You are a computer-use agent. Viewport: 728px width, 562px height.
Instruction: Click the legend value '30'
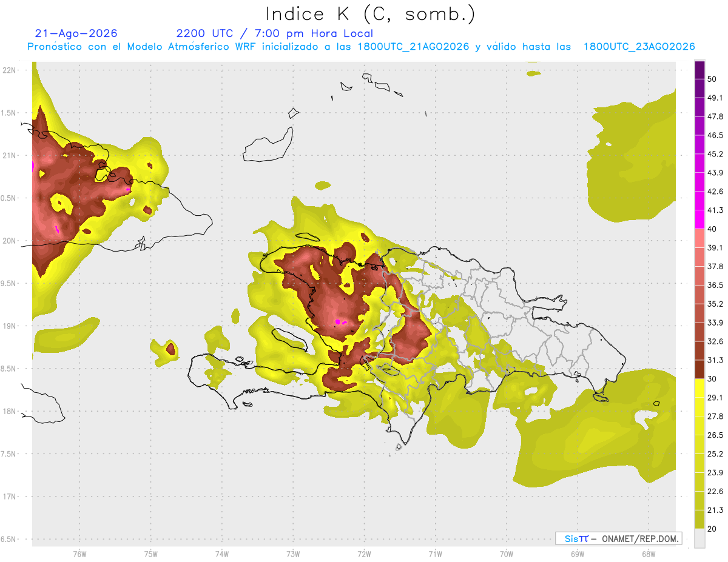tap(712, 379)
